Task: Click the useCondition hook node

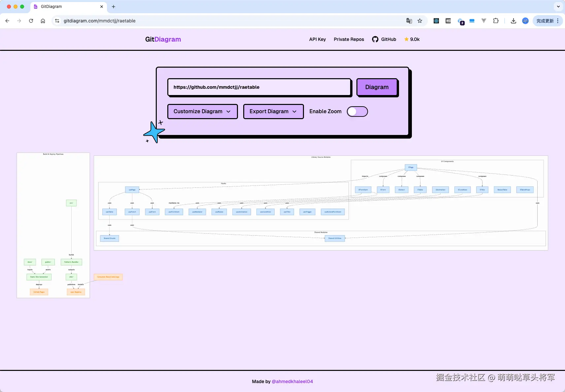Action: click(265, 212)
